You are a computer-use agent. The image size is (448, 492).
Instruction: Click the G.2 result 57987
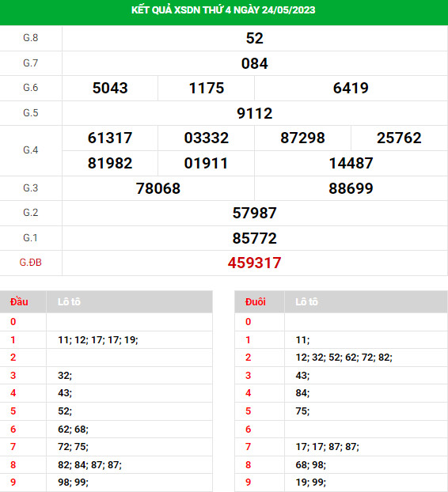coord(254,213)
